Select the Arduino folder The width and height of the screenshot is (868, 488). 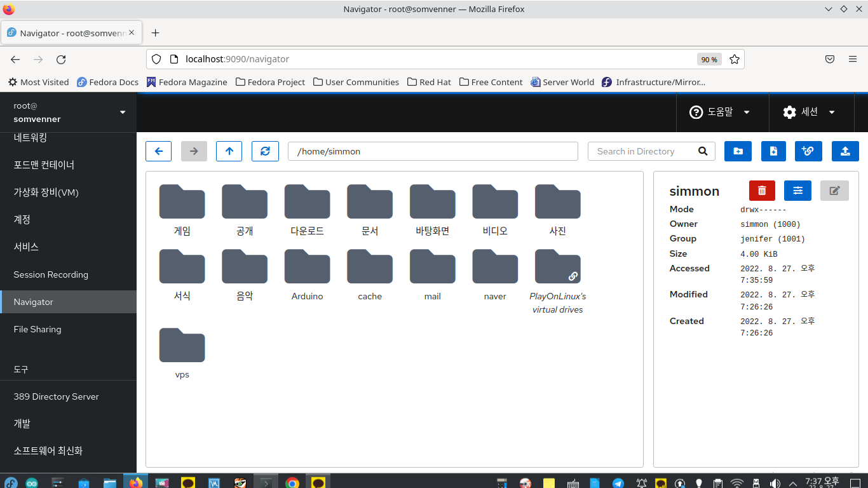[308, 275]
